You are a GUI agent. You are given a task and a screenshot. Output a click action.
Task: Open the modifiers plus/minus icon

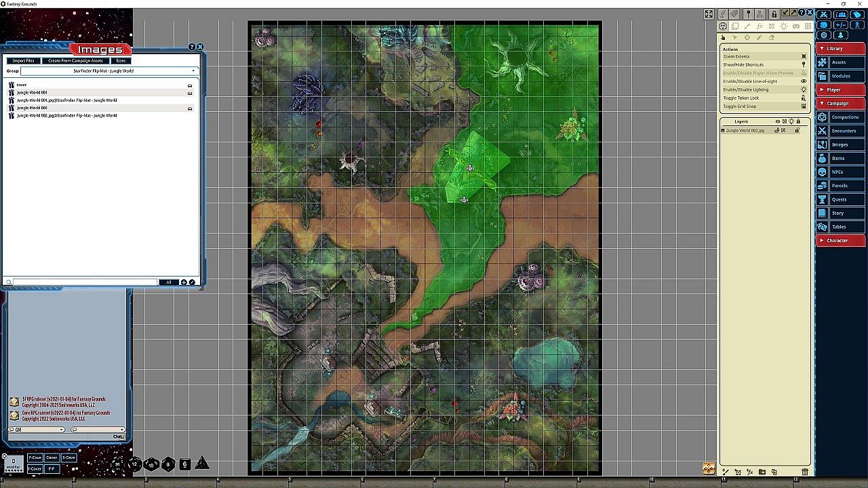842,24
